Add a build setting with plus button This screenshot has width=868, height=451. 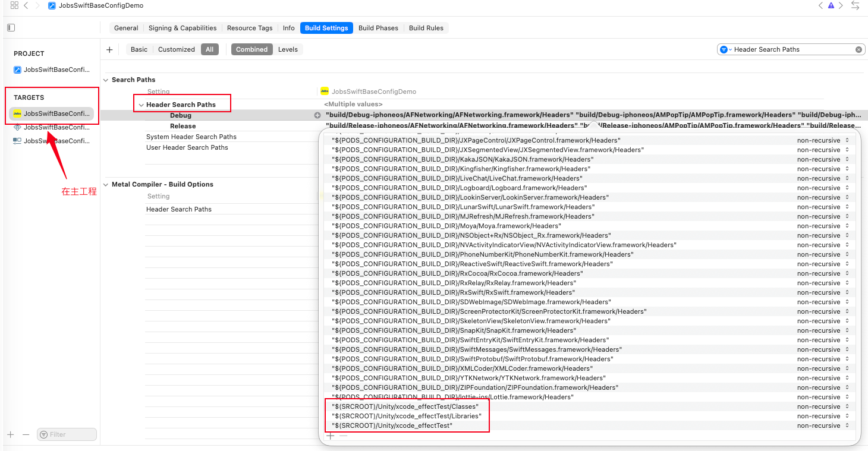[109, 49]
